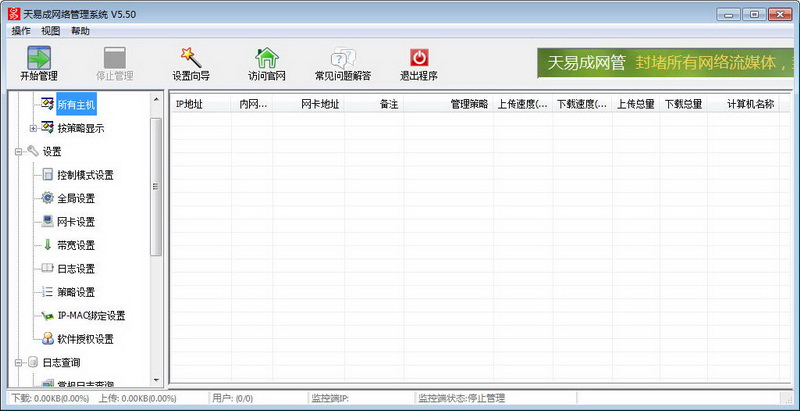
Task: Open 常见问题解答 speech bubble icon
Action: point(343,58)
